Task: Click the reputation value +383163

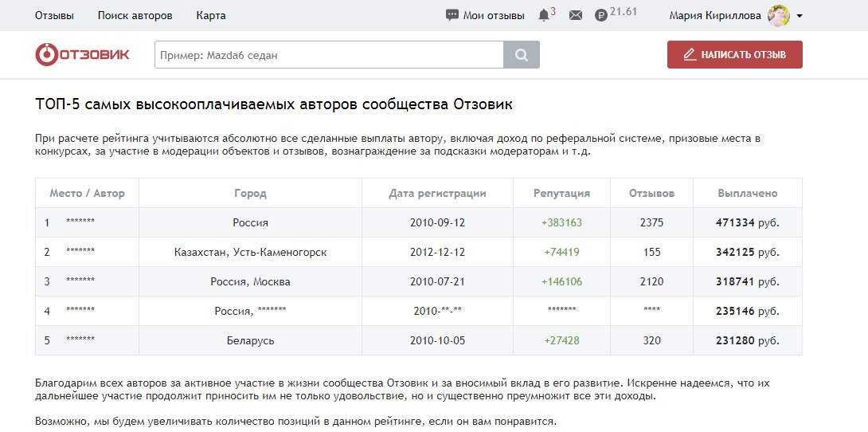Action: click(562, 222)
